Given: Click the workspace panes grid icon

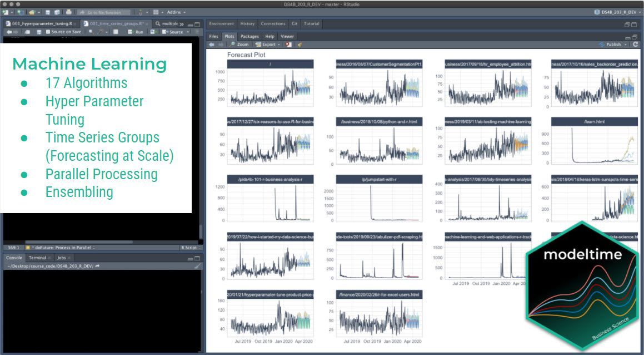Looking at the screenshot, I should coord(156,12).
